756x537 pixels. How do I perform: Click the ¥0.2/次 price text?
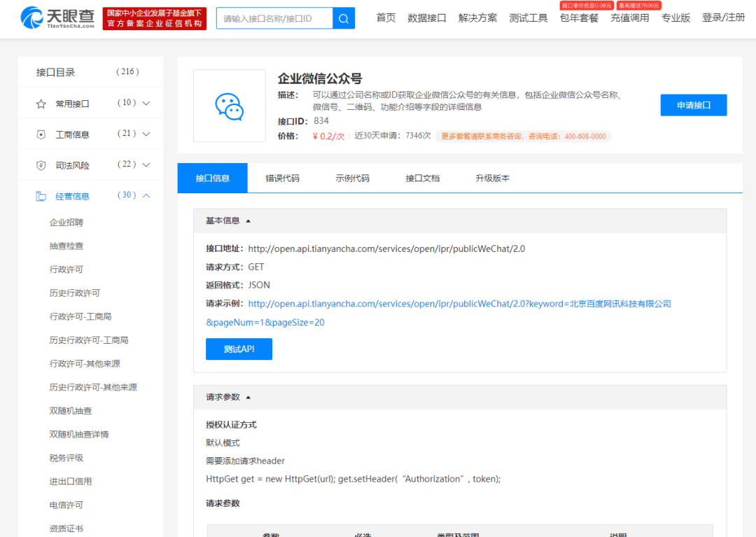click(328, 137)
